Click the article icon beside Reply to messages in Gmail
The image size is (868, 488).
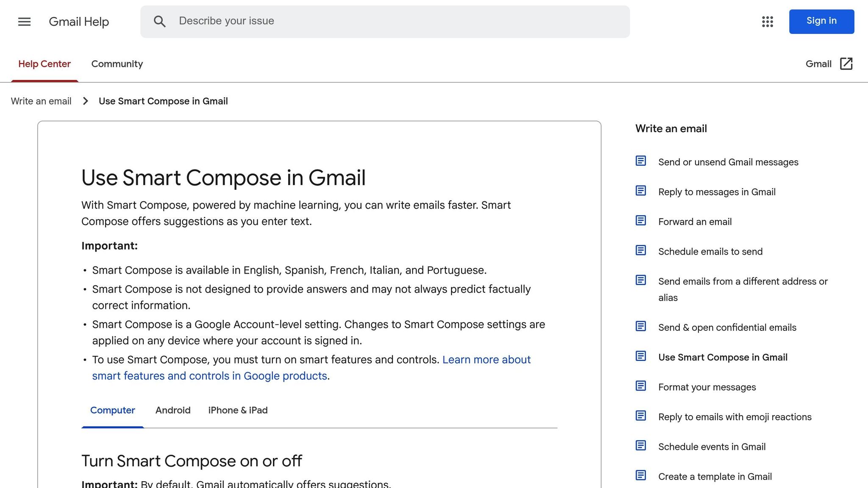(640, 191)
